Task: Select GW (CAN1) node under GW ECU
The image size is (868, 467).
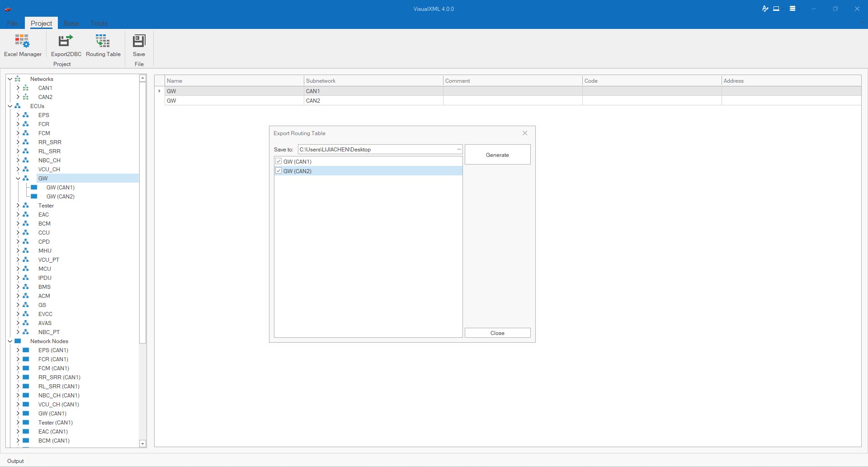Action: [x=60, y=188]
